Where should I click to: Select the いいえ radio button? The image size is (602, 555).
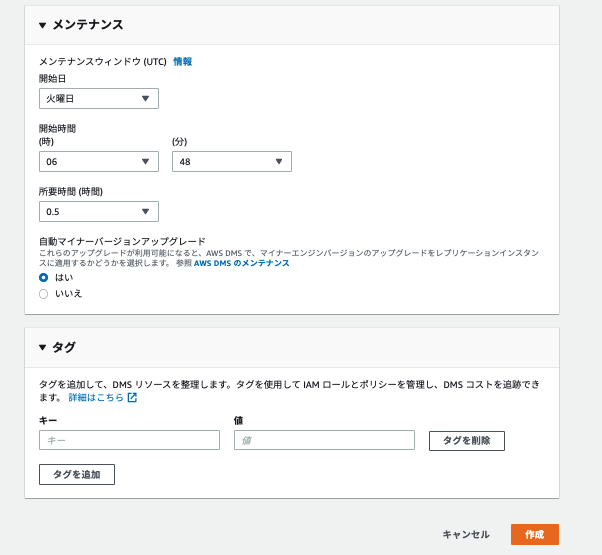43,294
